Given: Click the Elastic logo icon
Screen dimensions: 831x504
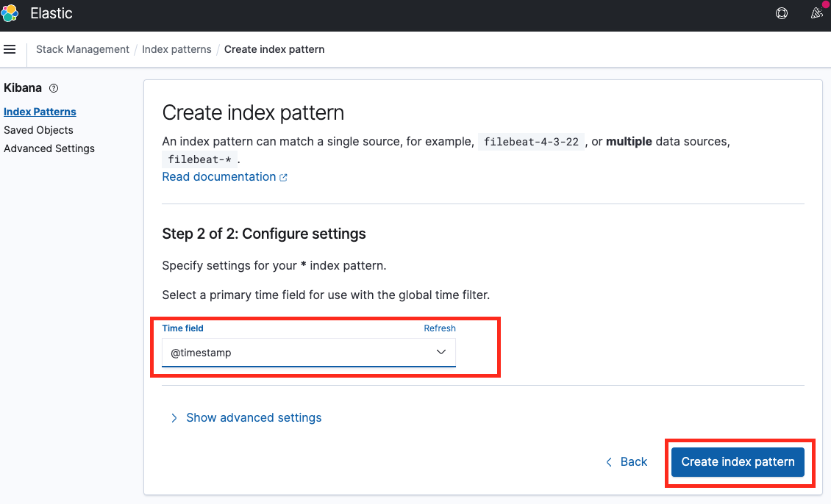Looking at the screenshot, I should (10, 13).
